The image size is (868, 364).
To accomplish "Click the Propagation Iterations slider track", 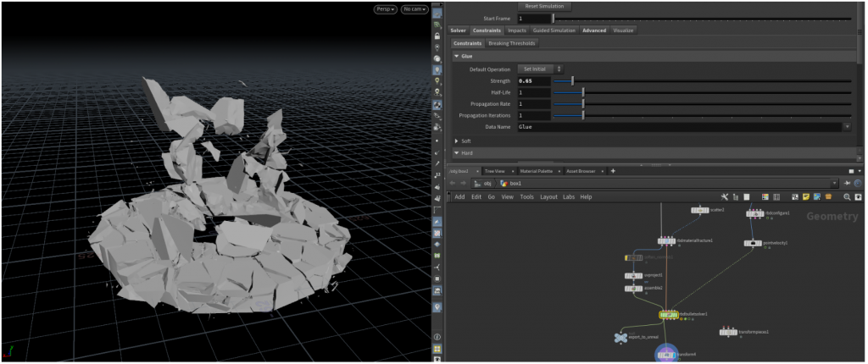I will pos(703,116).
